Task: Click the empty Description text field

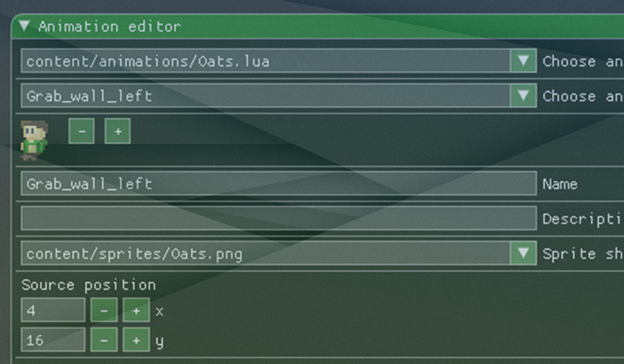Action: point(279,218)
